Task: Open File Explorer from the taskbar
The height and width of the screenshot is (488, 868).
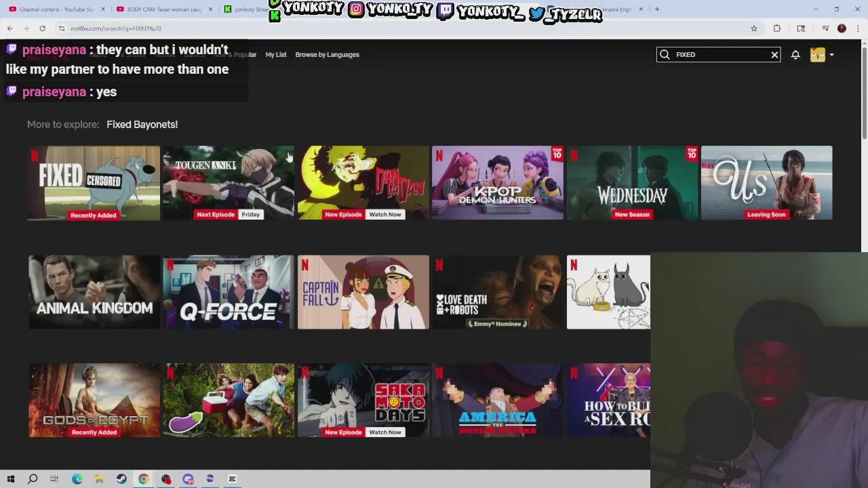Action: [x=99, y=479]
